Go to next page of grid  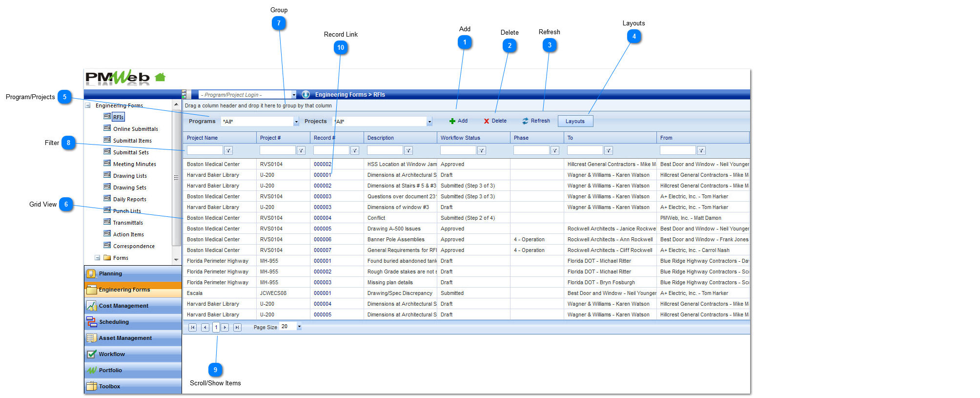coord(225,327)
